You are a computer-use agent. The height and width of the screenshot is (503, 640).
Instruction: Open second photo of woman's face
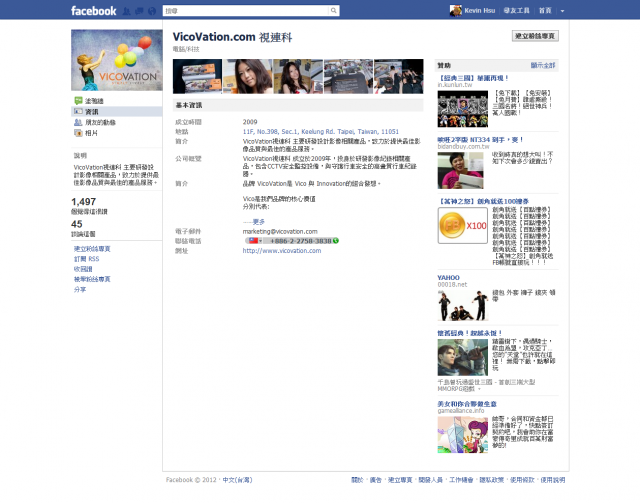247,76
